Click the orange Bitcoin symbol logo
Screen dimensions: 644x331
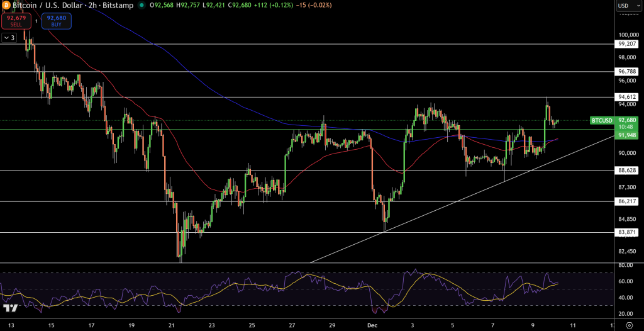click(6, 5)
